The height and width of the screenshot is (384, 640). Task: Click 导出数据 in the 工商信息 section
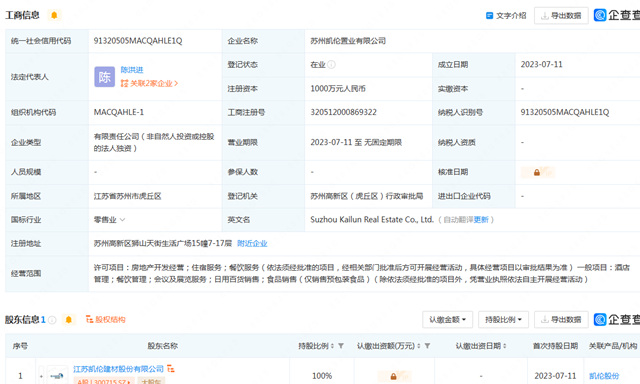(x=561, y=16)
